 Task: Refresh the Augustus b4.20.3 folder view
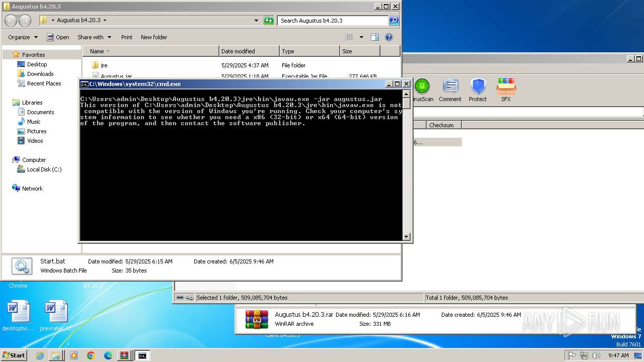[269, 21]
